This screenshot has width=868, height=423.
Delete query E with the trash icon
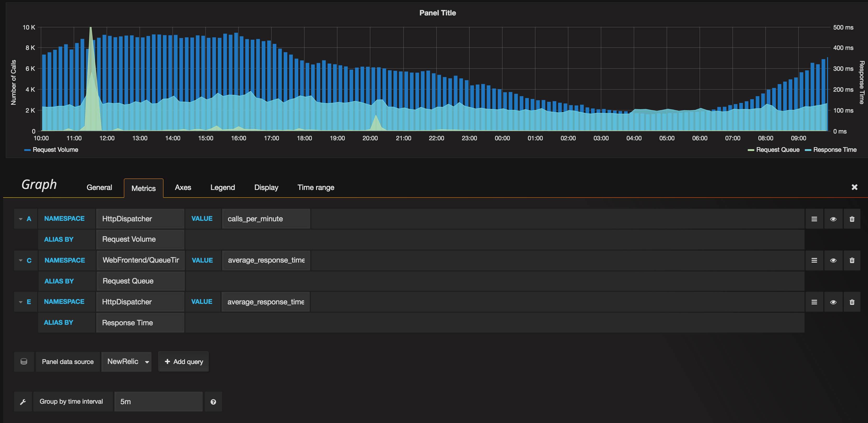pyautogui.click(x=852, y=302)
